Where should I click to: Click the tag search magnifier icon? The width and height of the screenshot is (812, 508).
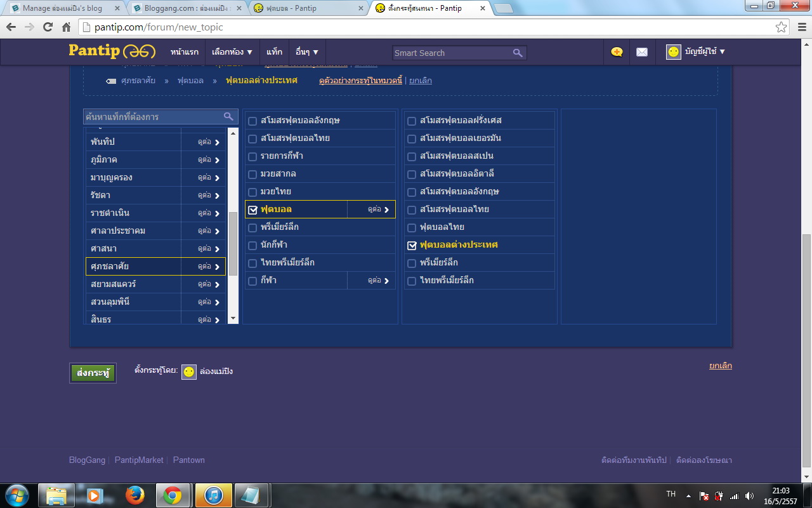pyautogui.click(x=229, y=116)
